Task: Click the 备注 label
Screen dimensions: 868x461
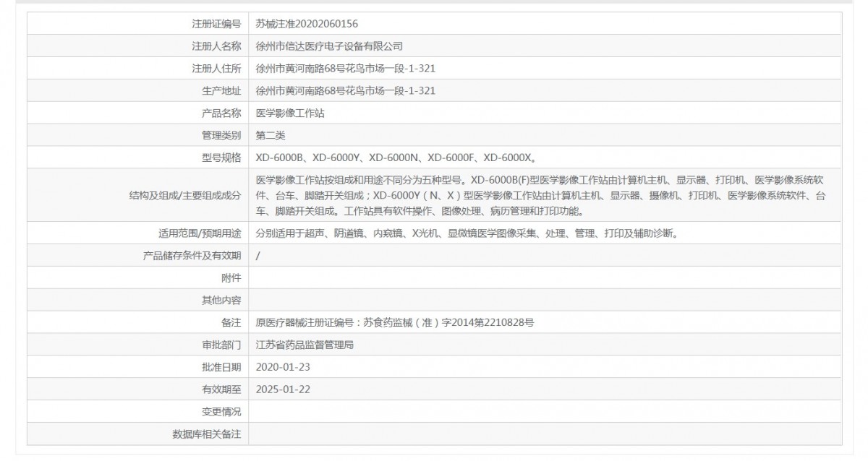Action: pyautogui.click(x=231, y=323)
